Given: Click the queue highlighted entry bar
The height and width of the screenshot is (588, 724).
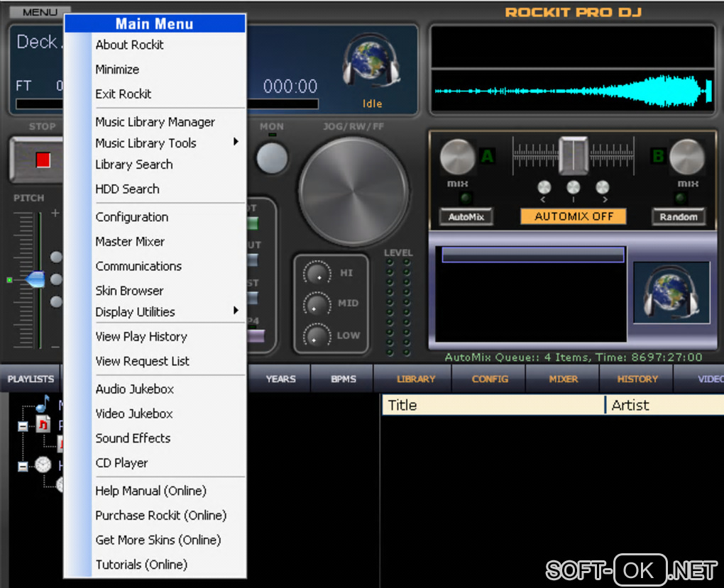Looking at the screenshot, I should click(533, 255).
